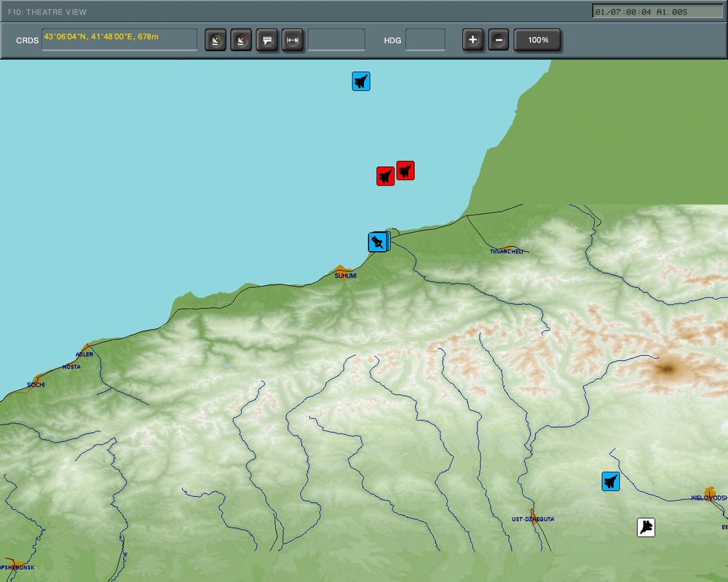The width and height of the screenshot is (728, 582).
Task: Reset map zoom via 100% button
Action: tap(538, 40)
